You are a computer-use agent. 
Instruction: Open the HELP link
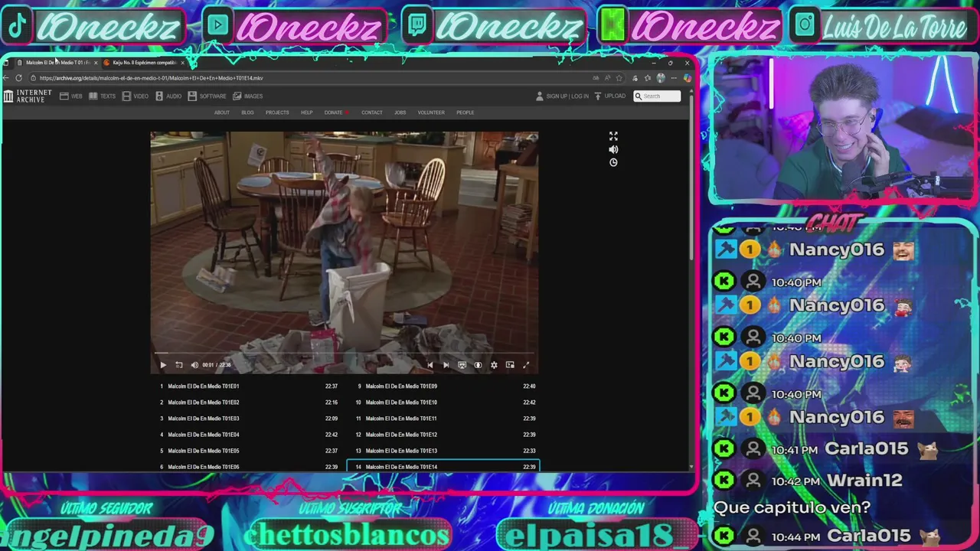tap(306, 112)
